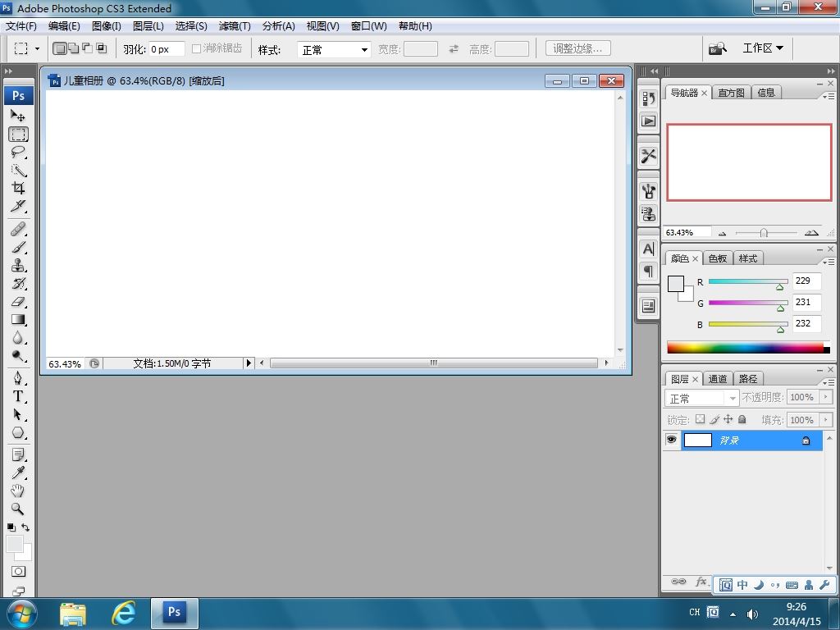Hide the 背景 layer visibility eye

coord(671,440)
